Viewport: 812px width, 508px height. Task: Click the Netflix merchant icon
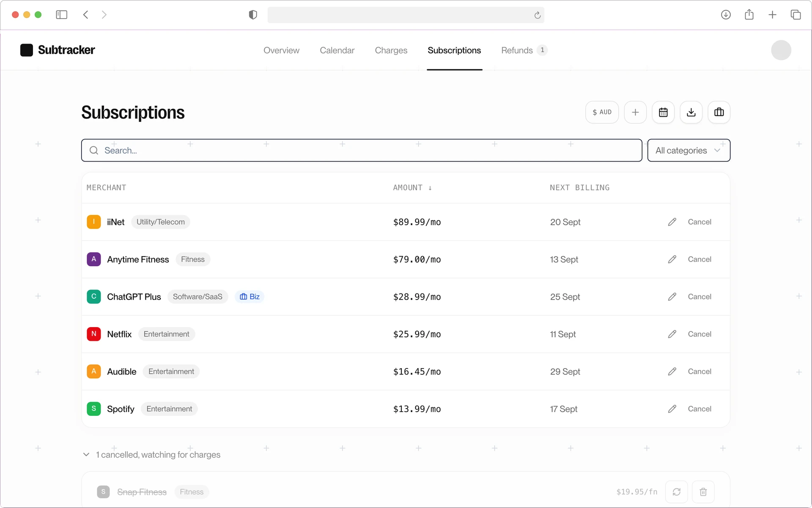(x=94, y=334)
